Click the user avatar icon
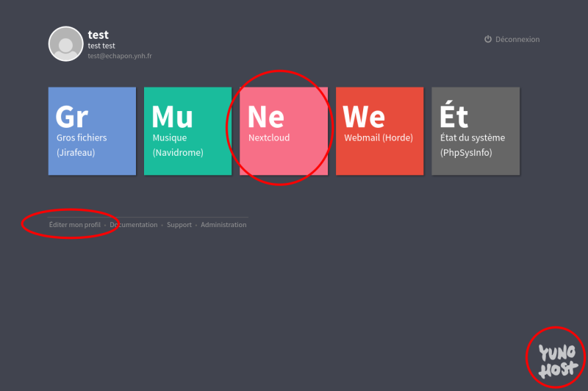Screen dimensions: 588x391 tap(65, 44)
